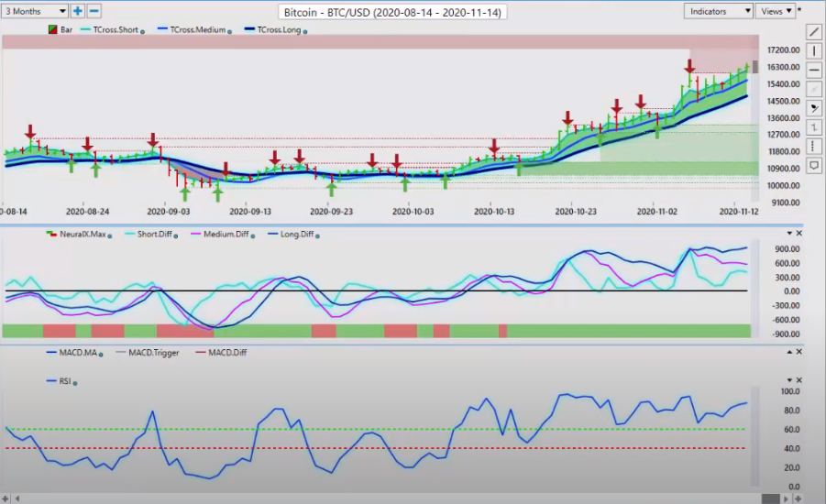The width and height of the screenshot is (826, 504).
Task: Click the plus icon at bottom right
Action: (798, 499)
